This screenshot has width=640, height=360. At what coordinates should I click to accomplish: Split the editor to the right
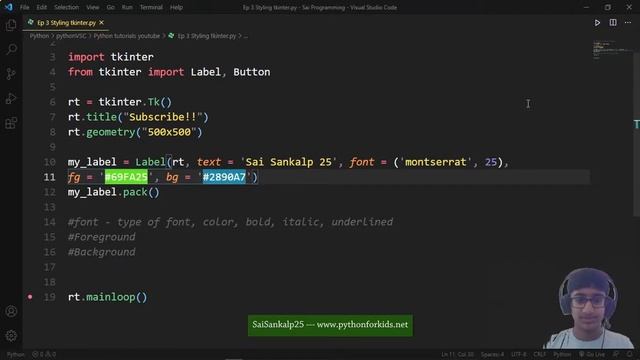click(613, 22)
